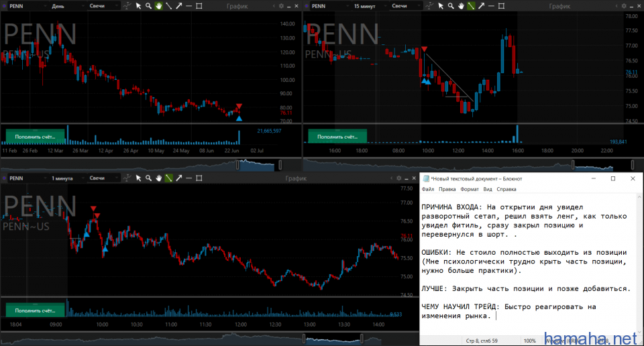This screenshot has width=644, height=346.
Task: Select trend line tool in 15-minute chart
Action: 471,6
